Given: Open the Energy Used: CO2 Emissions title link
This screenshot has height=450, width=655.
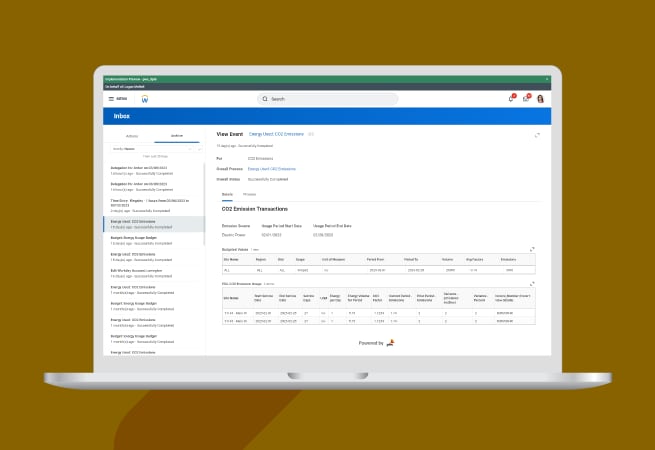Looking at the screenshot, I should [x=275, y=133].
